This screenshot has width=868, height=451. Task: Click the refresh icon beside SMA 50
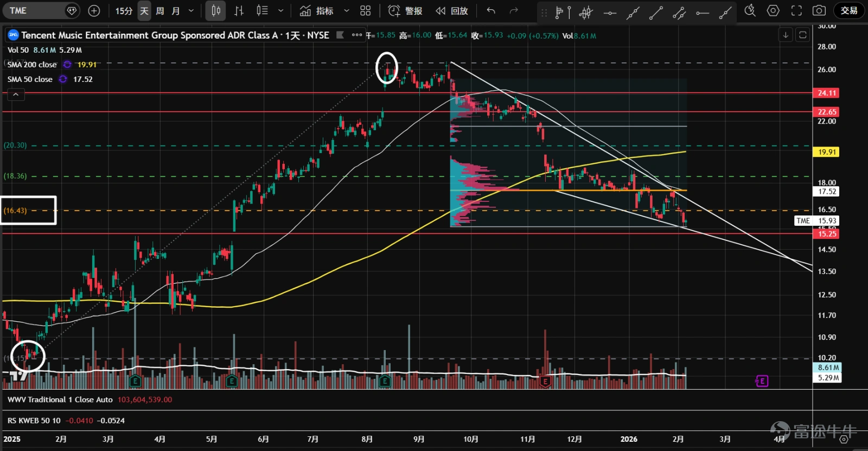point(63,79)
